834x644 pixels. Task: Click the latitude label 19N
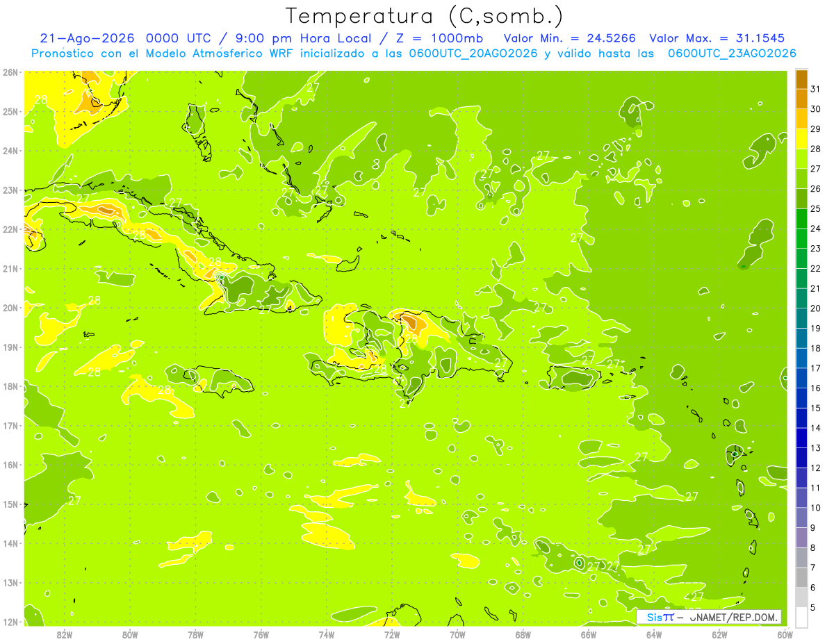[10, 347]
